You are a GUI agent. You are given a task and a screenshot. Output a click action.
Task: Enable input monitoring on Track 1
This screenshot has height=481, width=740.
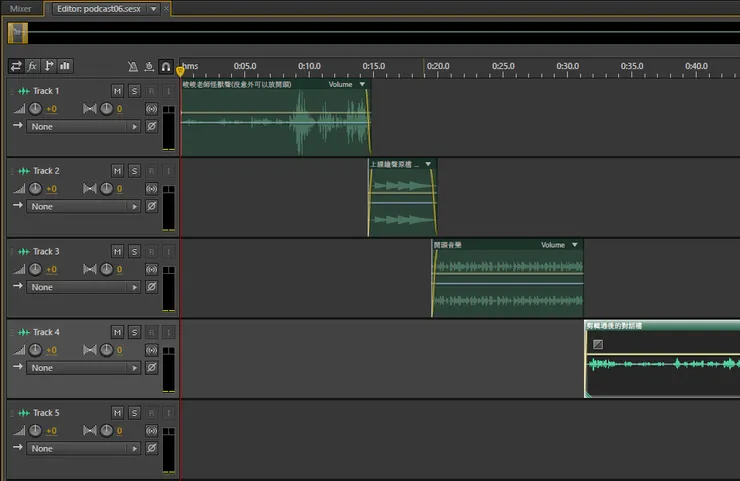tap(168, 91)
